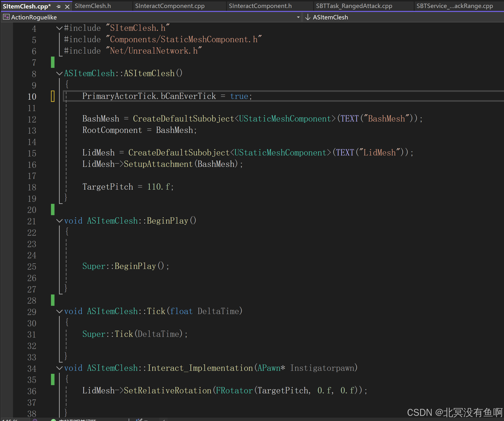Switch to SBTTask_RangedAttack.cpp tab

pyautogui.click(x=354, y=6)
